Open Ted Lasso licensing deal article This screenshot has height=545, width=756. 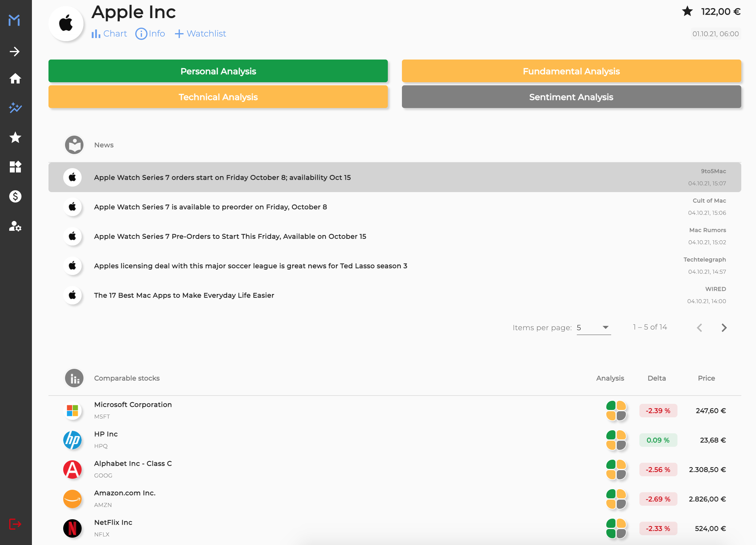[x=395, y=266]
